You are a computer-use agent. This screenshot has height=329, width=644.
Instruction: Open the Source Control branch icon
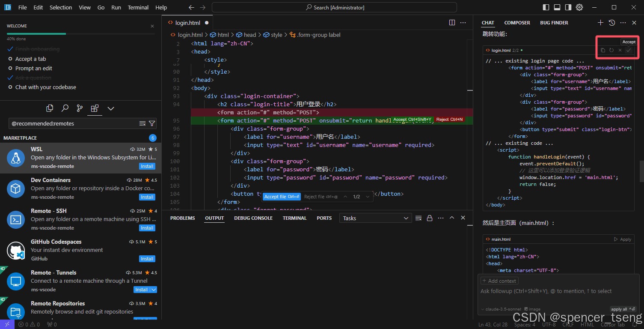click(80, 108)
